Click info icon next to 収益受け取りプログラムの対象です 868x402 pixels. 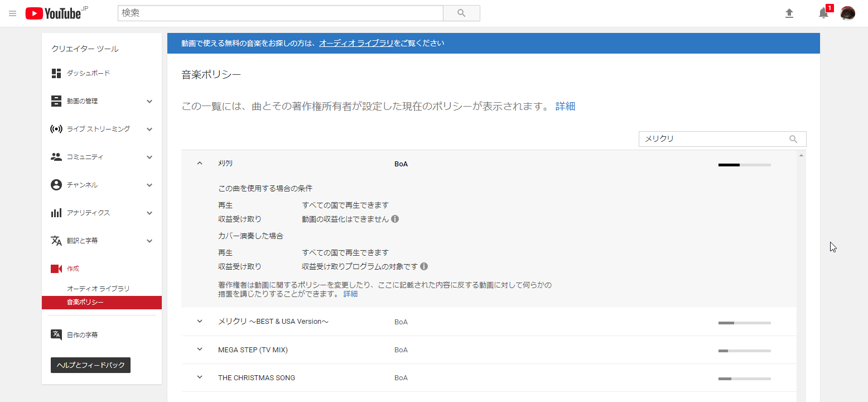pyautogui.click(x=424, y=266)
